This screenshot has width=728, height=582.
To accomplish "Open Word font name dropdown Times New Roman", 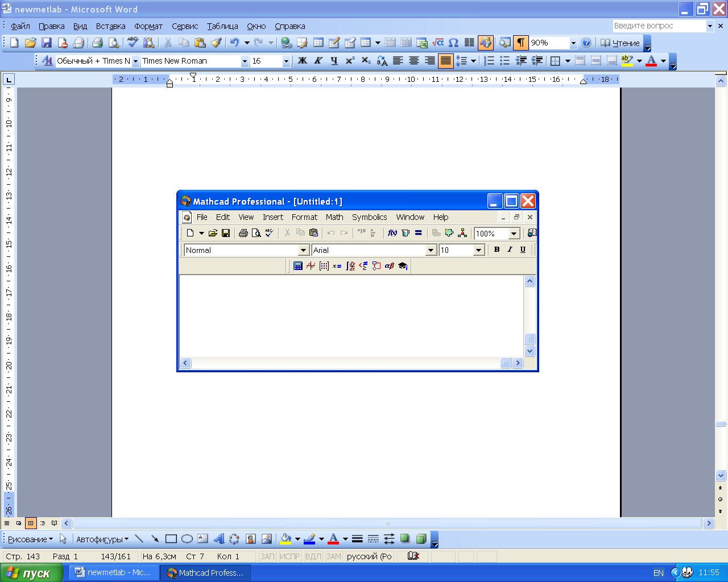I will coord(245,61).
